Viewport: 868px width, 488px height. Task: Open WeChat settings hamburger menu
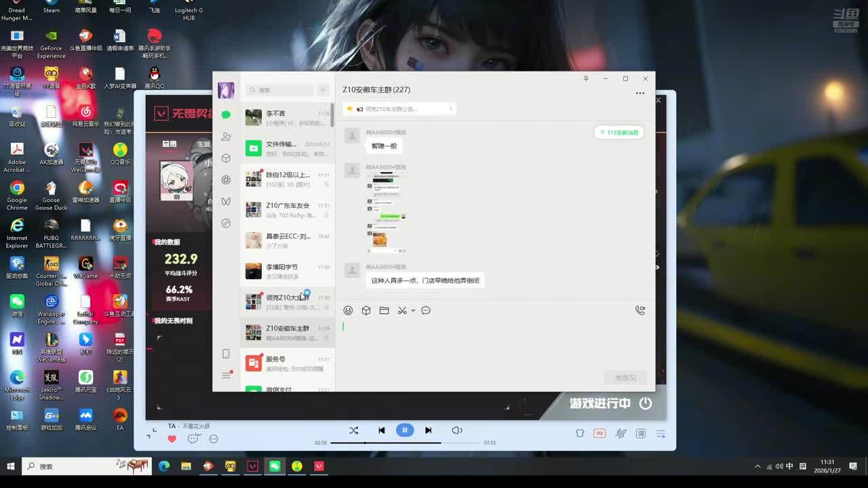pyautogui.click(x=226, y=375)
